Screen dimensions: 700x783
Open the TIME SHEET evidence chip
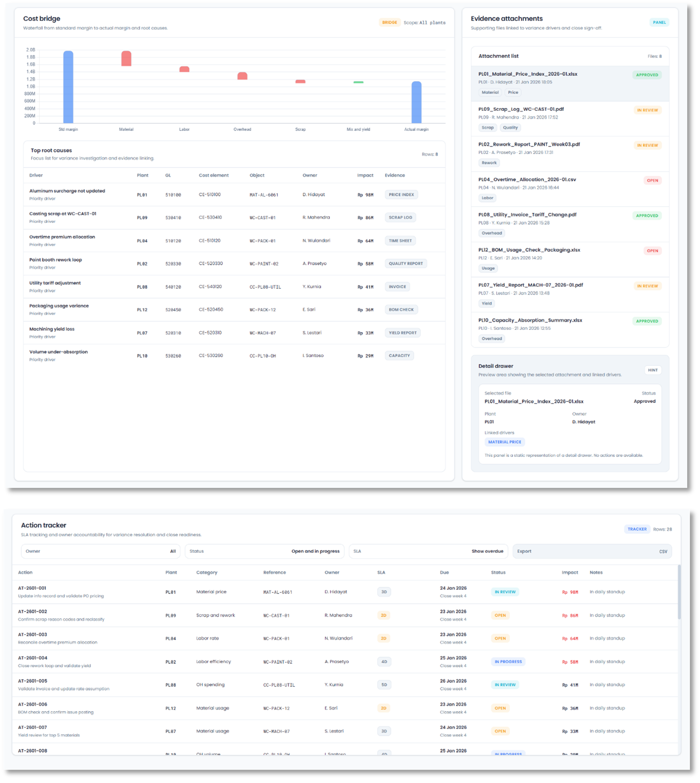[x=400, y=240]
